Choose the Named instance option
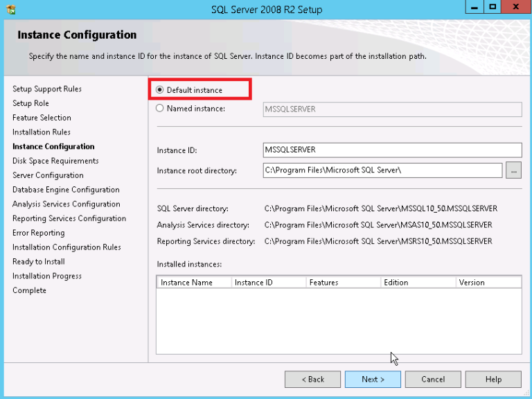The height and width of the screenshot is (399, 532). tap(159, 108)
